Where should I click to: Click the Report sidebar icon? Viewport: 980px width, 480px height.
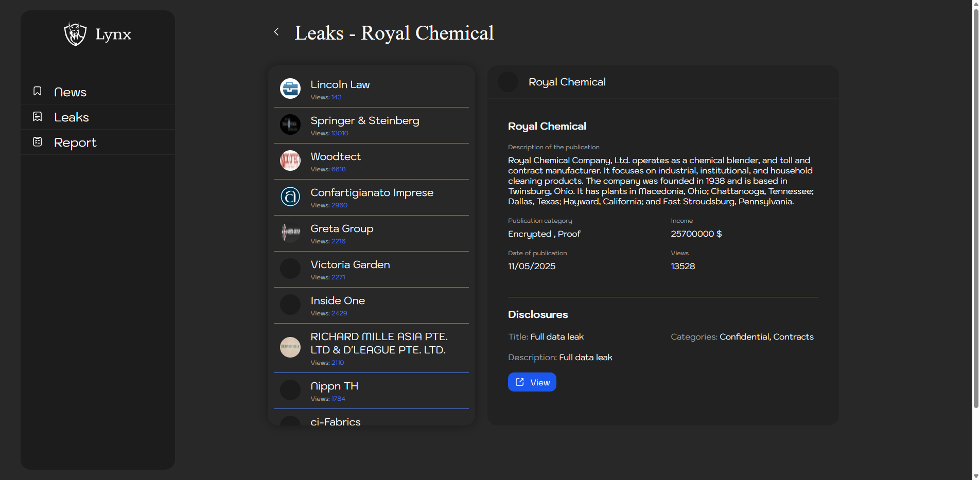click(x=38, y=142)
